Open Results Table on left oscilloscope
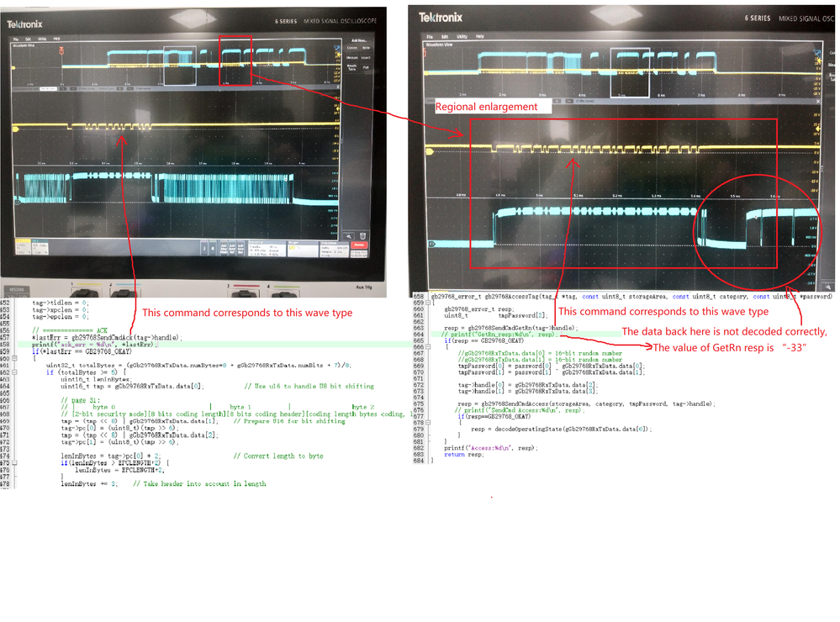840x622 pixels. pos(352,67)
